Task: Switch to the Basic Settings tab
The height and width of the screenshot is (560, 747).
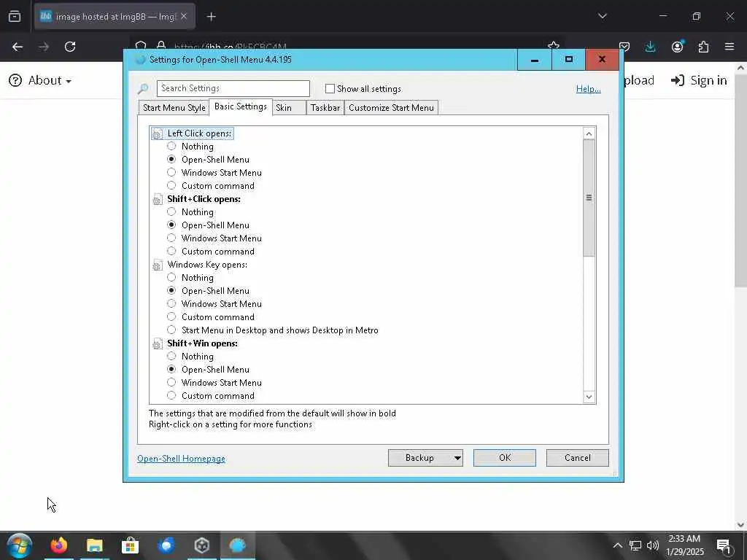Action: (241, 106)
